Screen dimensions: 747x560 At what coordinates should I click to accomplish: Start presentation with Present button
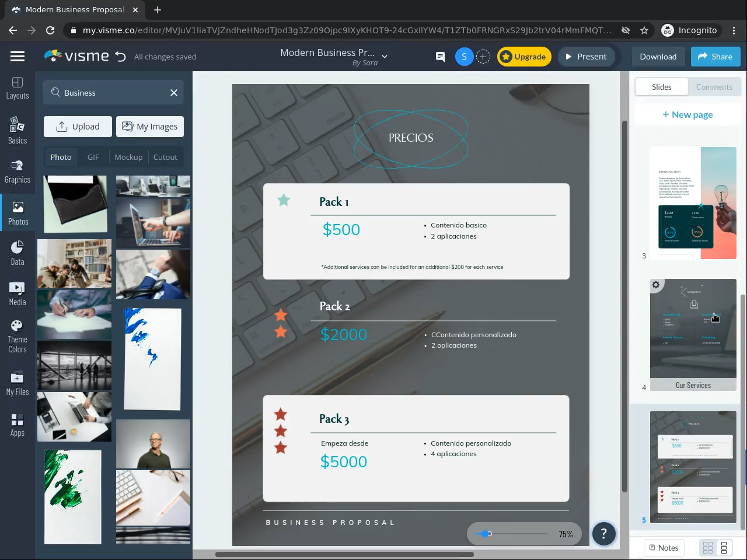click(586, 57)
